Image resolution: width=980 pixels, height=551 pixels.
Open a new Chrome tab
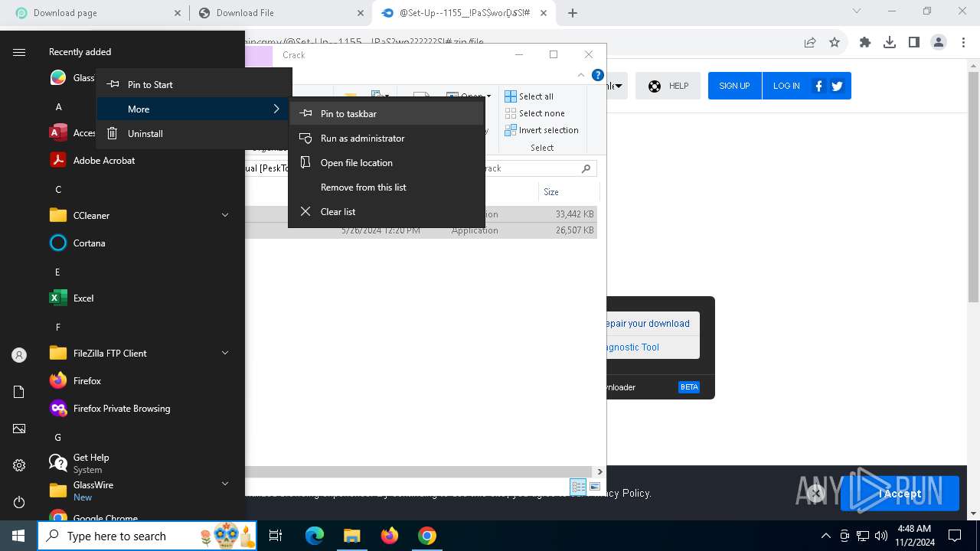coord(573,13)
